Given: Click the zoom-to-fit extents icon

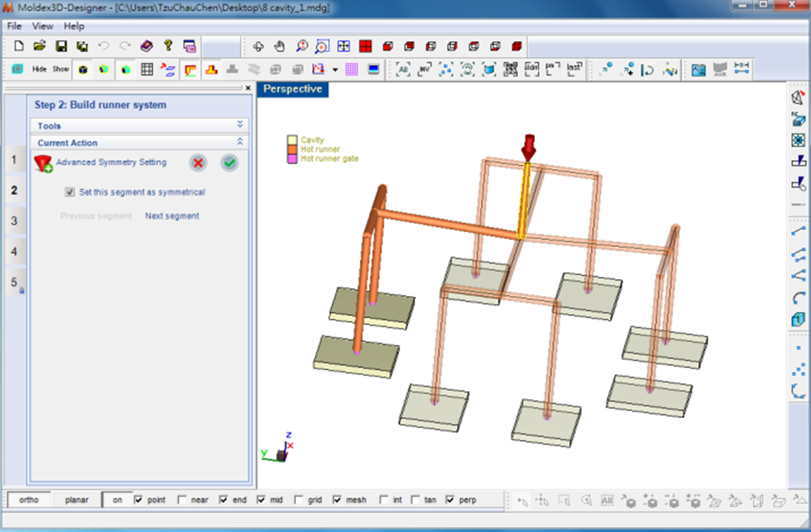Looking at the screenshot, I should coord(344,47).
